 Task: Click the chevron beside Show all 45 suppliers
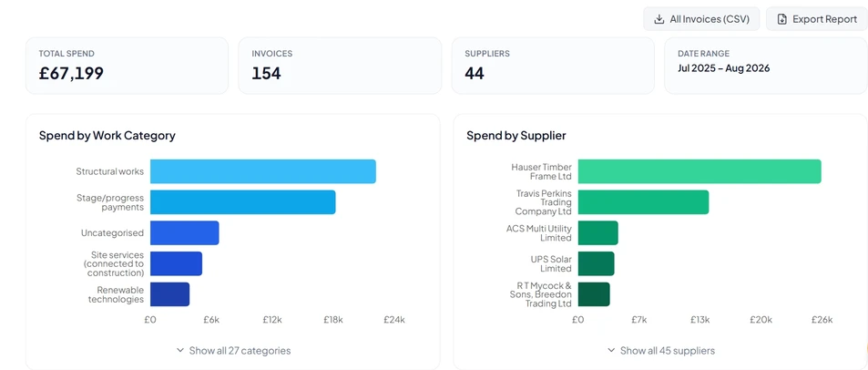[x=611, y=350]
